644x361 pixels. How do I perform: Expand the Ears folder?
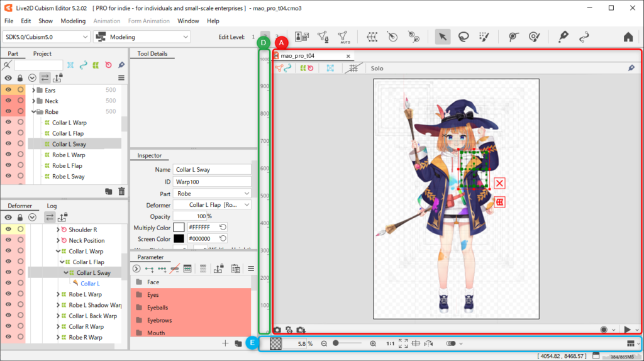tap(34, 90)
